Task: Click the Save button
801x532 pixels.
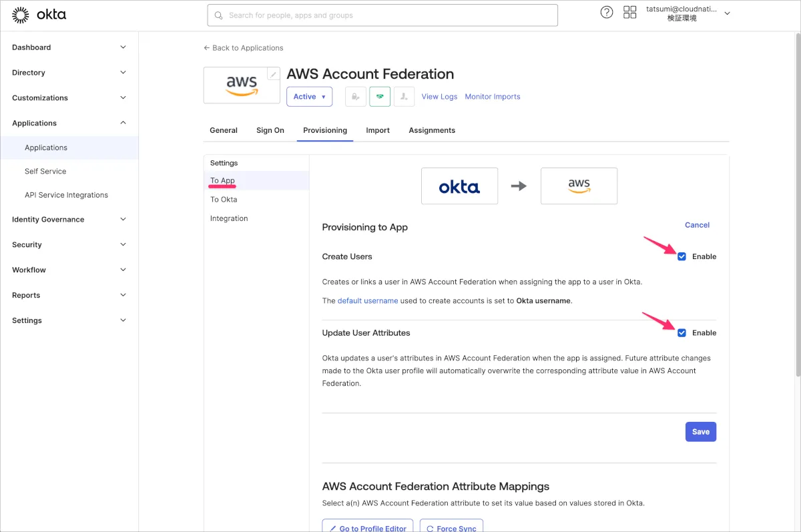Action: pos(700,432)
